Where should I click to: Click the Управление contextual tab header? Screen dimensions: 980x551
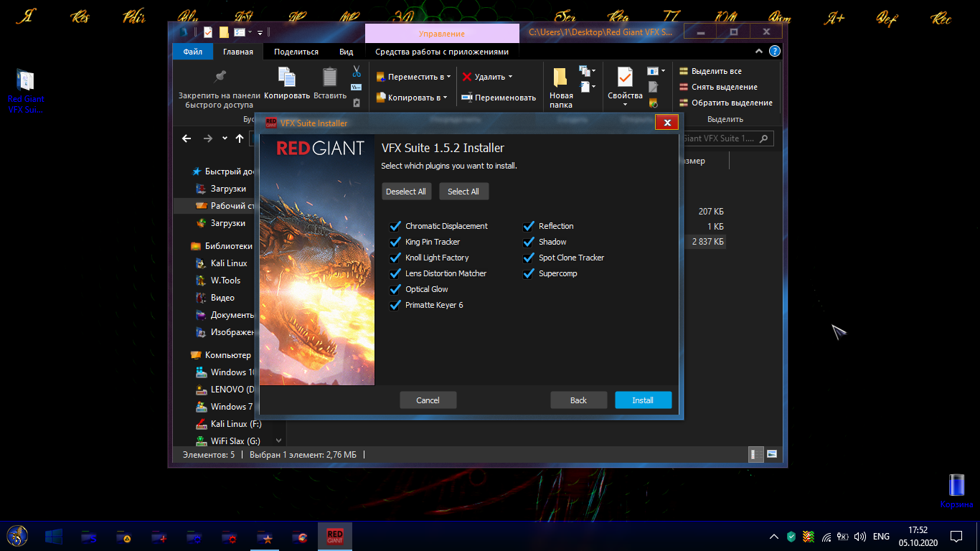tap(442, 34)
